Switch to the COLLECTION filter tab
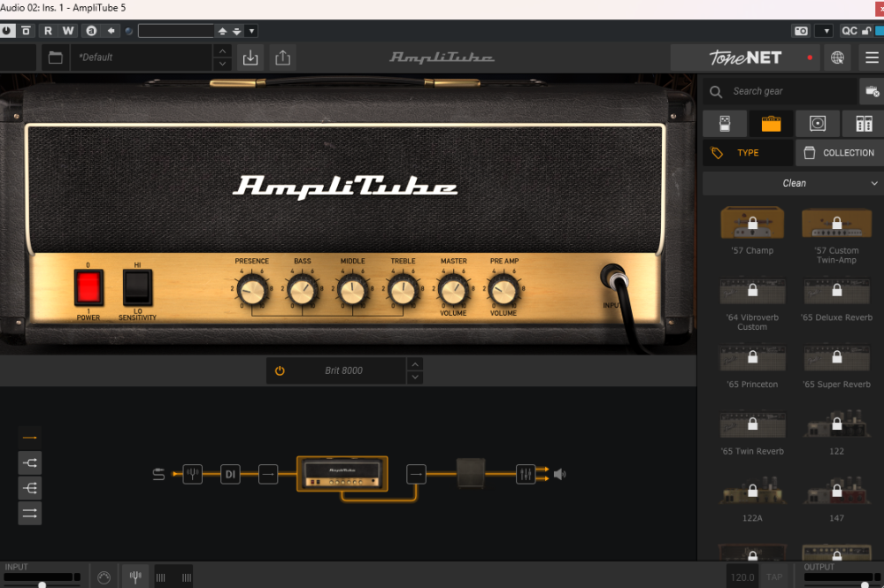This screenshot has height=588, width=884. point(840,153)
